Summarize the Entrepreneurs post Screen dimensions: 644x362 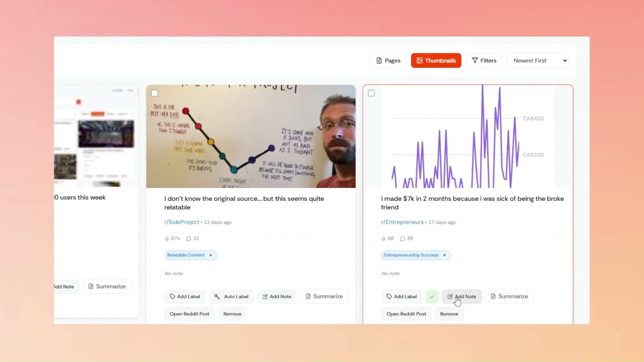509,297
